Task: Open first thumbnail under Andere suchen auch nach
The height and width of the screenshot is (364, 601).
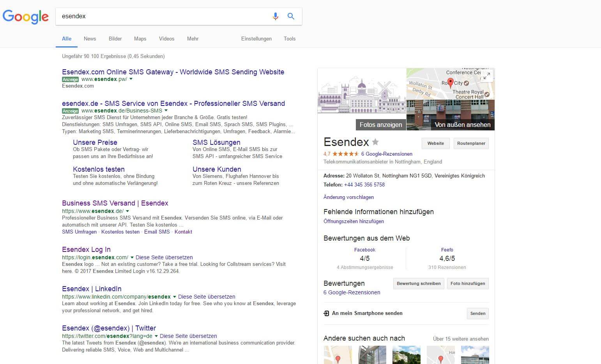Action: [338, 355]
